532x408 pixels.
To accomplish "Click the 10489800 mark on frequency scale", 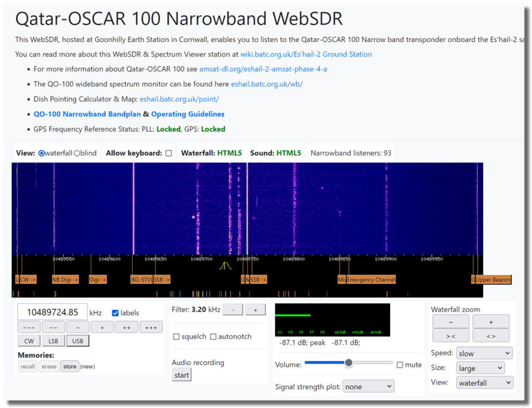I will tap(294, 259).
